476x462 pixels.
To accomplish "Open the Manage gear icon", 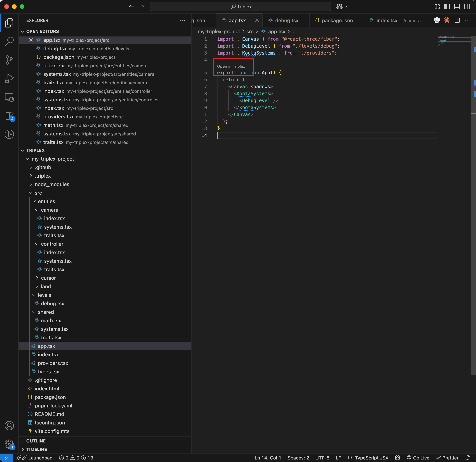I will (9, 444).
